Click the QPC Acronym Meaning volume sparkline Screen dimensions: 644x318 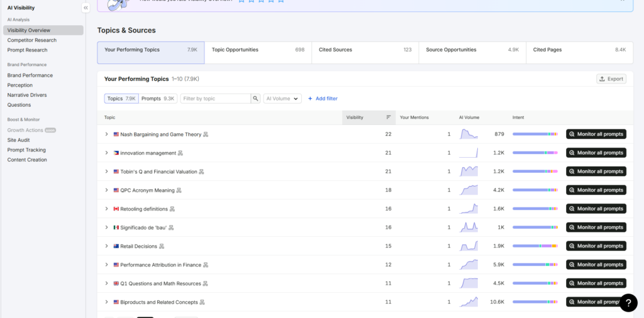click(469, 190)
